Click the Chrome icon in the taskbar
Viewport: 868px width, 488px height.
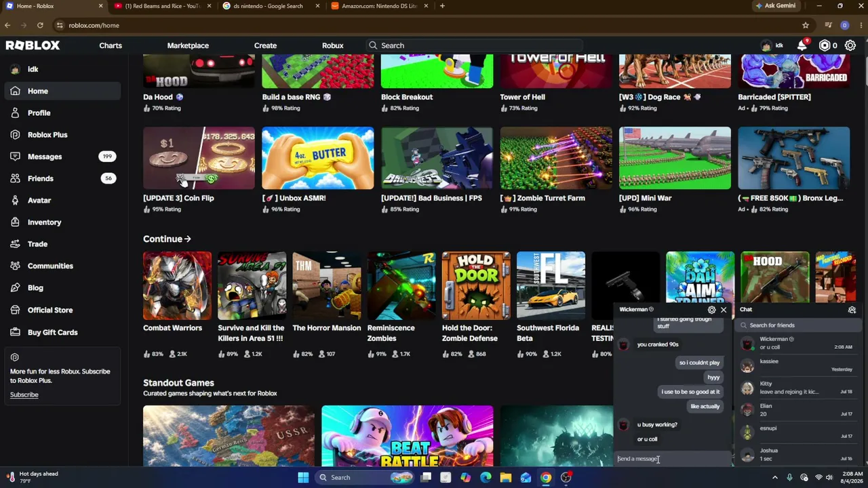546,477
